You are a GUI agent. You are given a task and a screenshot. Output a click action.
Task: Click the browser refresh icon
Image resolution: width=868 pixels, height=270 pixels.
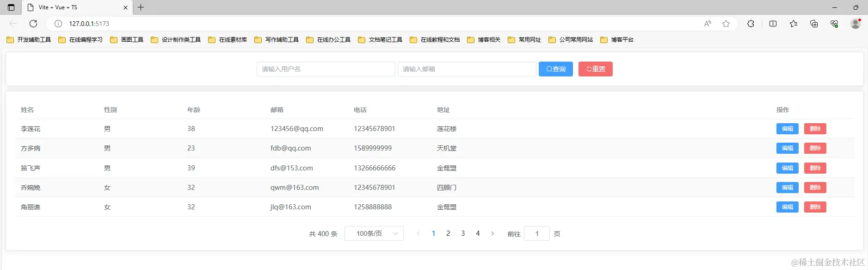33,24
